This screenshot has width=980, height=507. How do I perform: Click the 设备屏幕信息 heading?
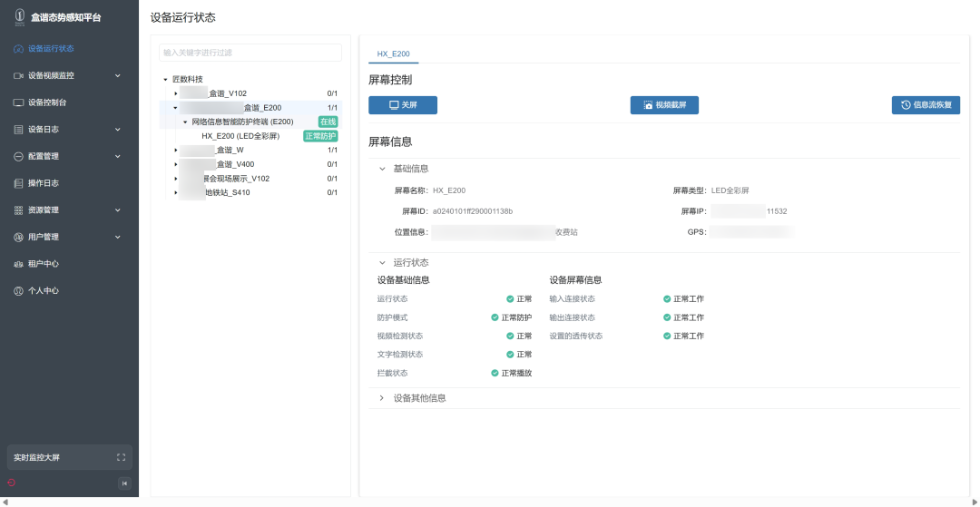(x=575, y=279)
